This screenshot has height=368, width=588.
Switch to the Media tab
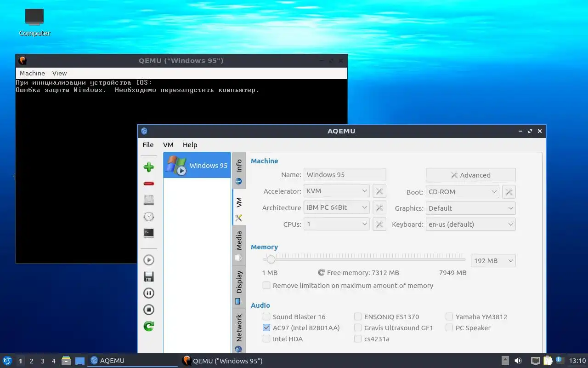pos(239,245)
